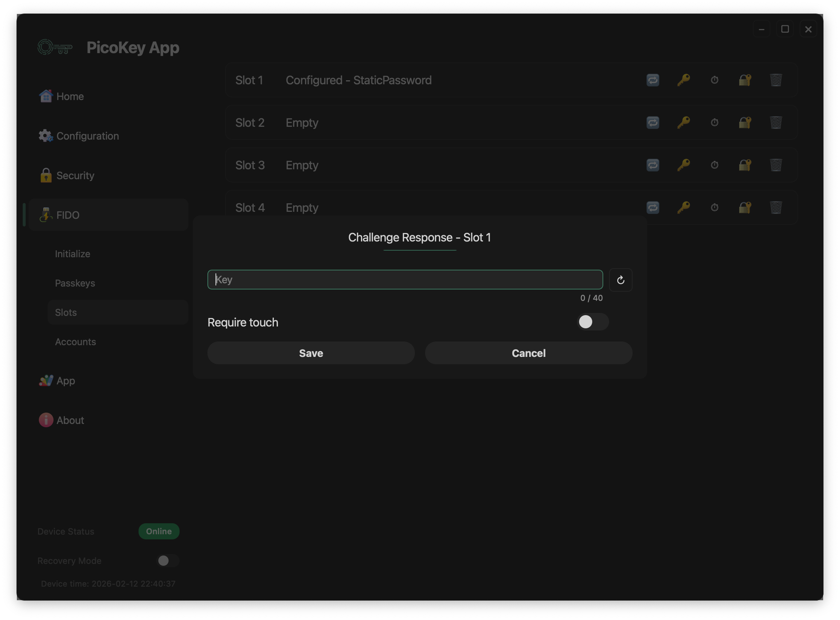Click the regenerate key refresh icon

[x=620, y=280]
